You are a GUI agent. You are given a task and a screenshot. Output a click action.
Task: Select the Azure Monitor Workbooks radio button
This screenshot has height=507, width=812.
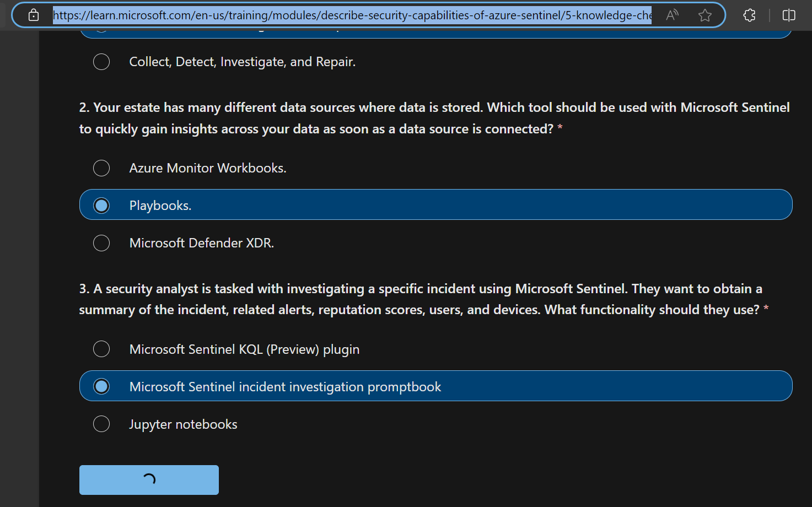101,168
